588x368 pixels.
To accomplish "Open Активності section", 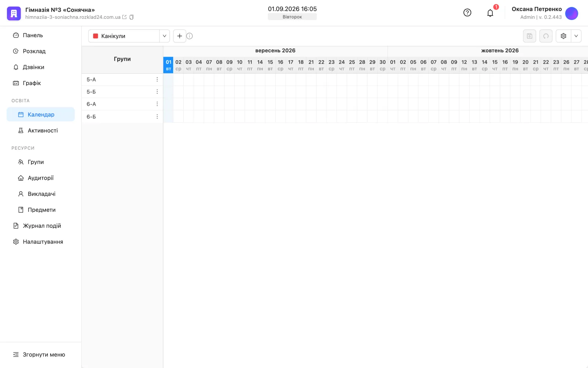I will 40,131.
